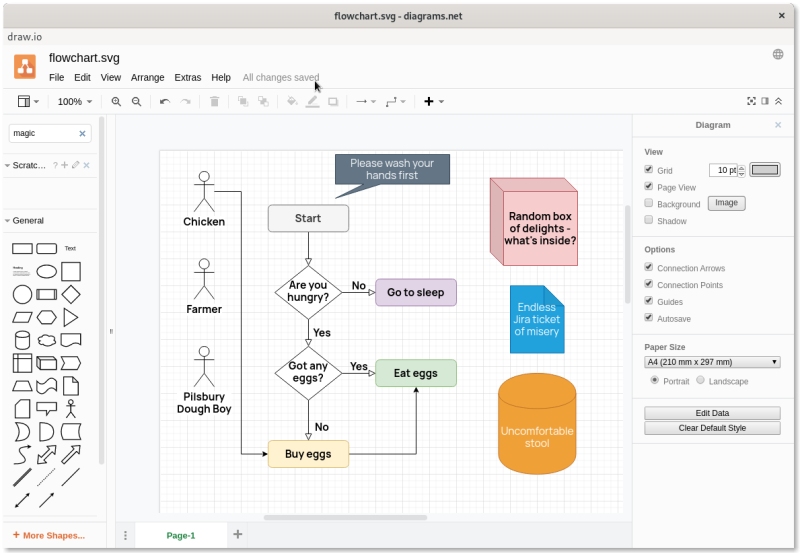Open the View menu
The image size is (800, 553).
[x=111, y=78]
